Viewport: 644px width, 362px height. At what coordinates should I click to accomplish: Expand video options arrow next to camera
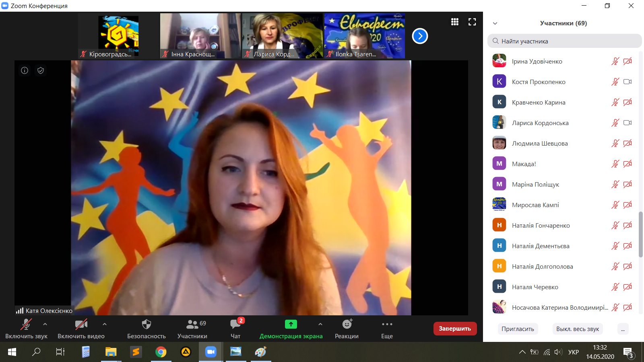[x=105, y=324]
